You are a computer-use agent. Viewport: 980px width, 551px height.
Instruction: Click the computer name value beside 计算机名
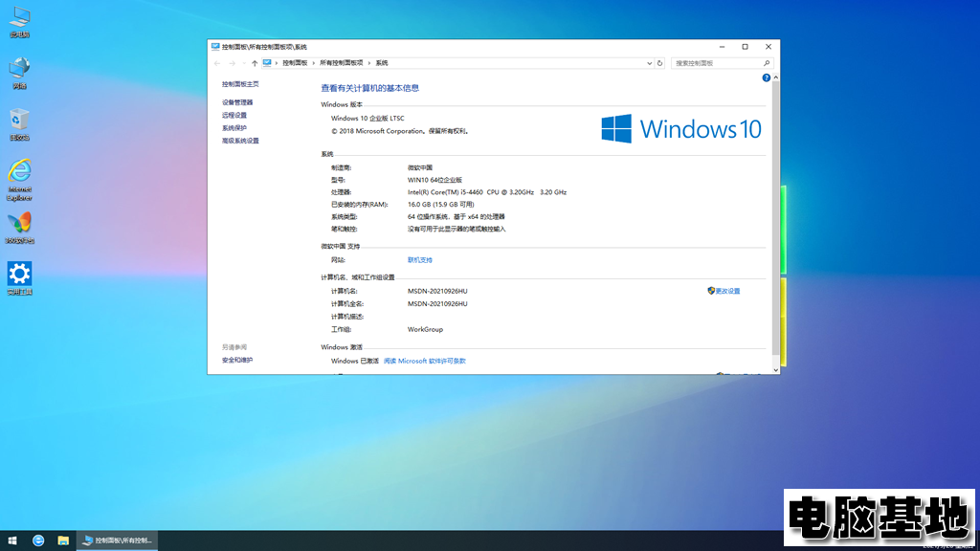coord(437,291)
